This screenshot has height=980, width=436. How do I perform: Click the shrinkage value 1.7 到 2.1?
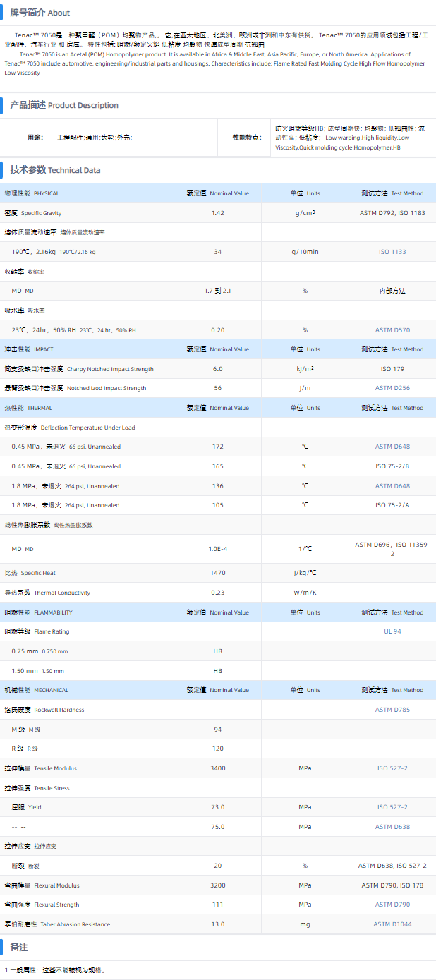click(x=218, y=291)
